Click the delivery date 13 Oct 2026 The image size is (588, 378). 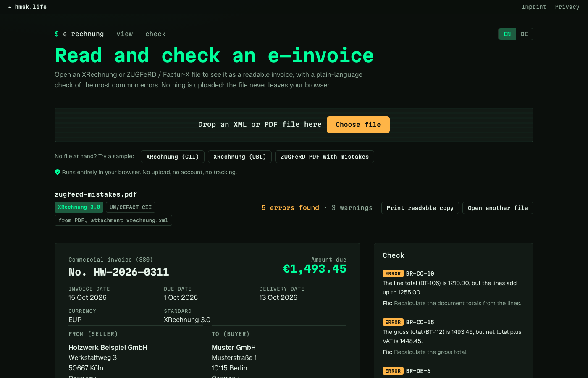[x=278, y=297]
